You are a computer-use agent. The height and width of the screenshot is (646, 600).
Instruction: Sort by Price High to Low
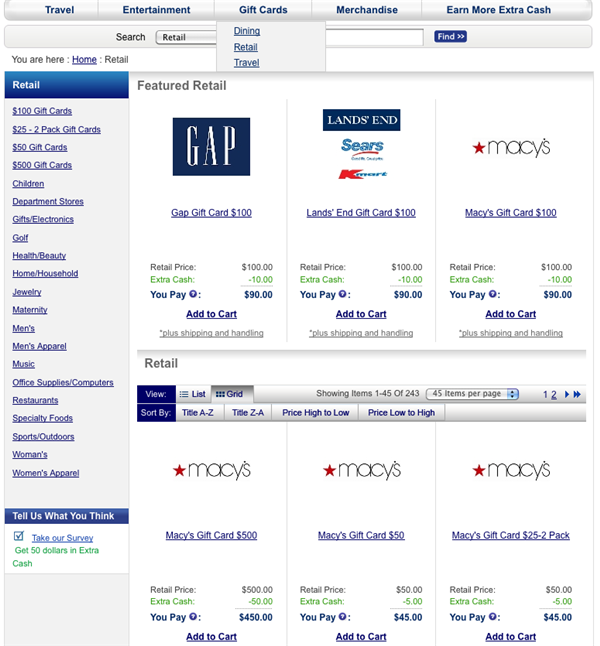(x=316, y=412)
